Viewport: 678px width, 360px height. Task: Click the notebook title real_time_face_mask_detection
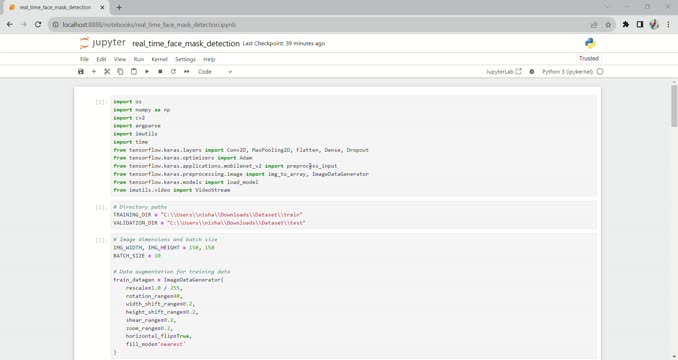pos(186,43)
